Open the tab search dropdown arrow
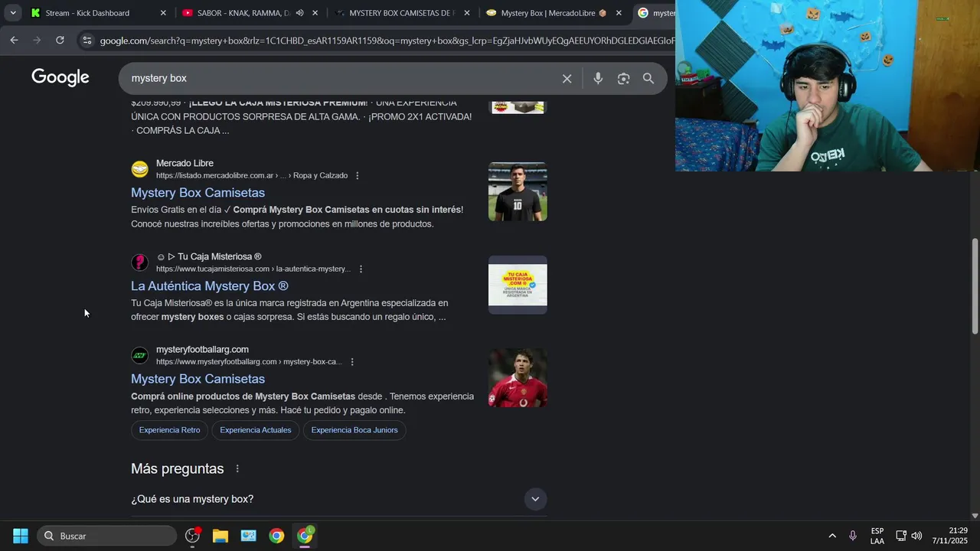This screenshot has height=551, width=980. tap(13, 13)
